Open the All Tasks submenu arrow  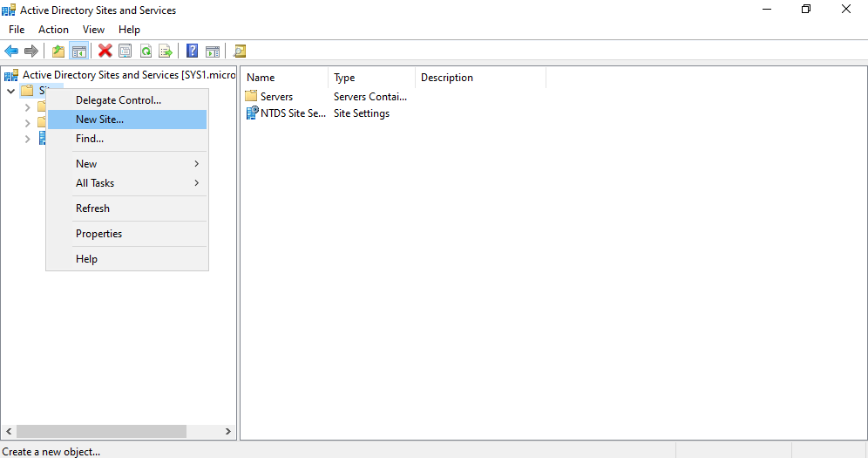tap(196, 183)
